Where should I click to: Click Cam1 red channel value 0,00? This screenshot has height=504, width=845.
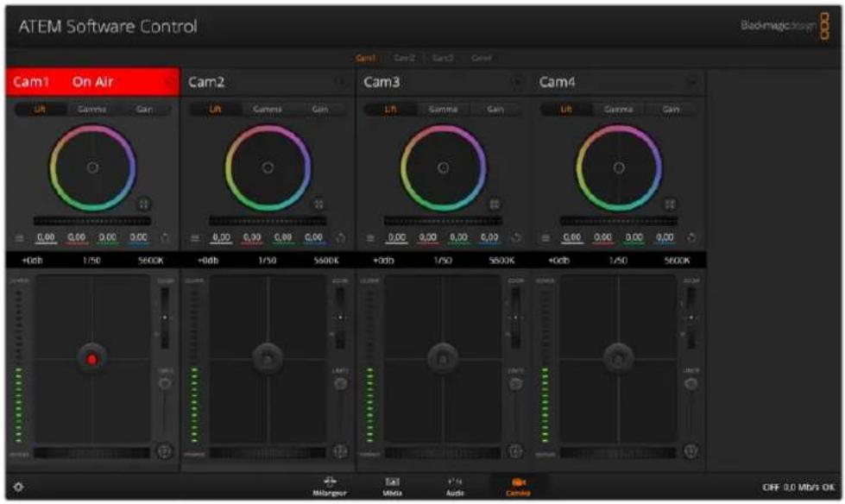[x=77, y=237]
